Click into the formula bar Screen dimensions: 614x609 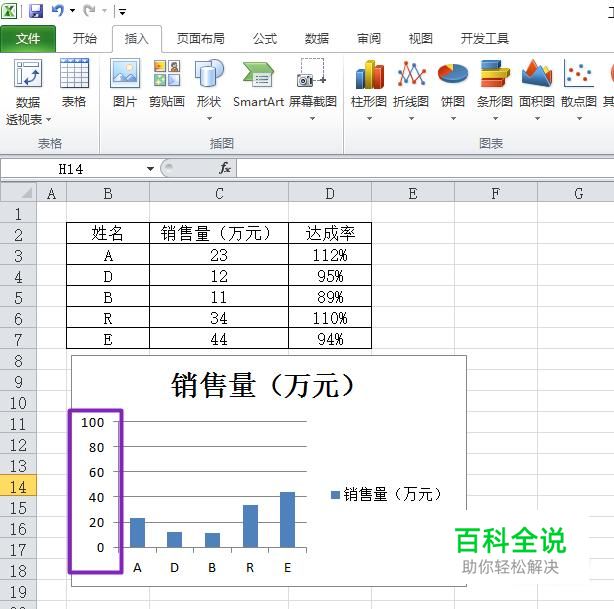click(425, 169)
